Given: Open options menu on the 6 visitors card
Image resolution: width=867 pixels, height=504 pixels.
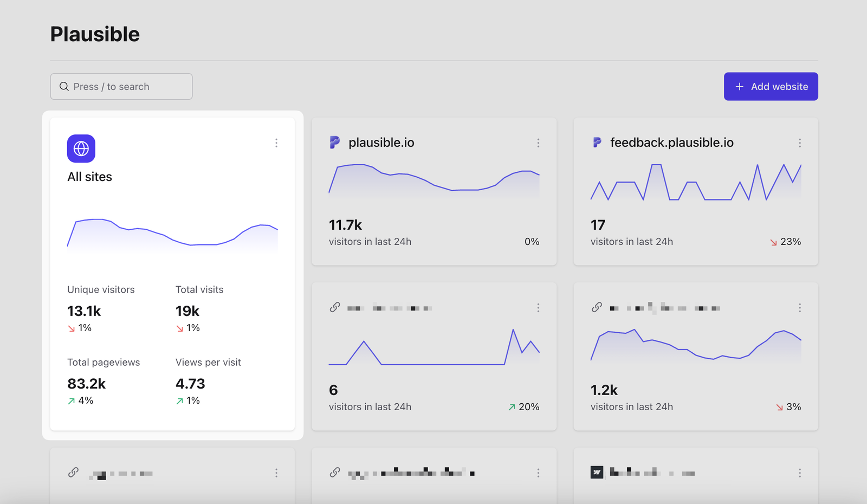Looking at the screenshot, I should click(538, 308).
